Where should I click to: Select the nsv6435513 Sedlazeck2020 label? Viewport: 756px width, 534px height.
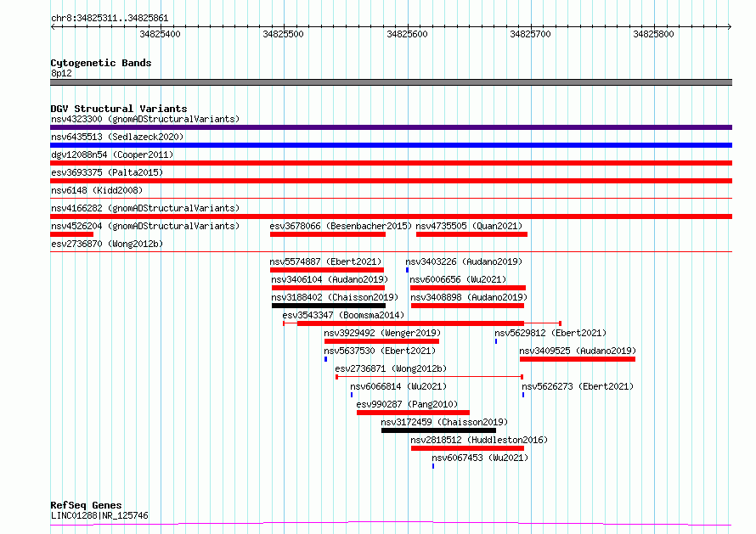click(x=117, y=137)
